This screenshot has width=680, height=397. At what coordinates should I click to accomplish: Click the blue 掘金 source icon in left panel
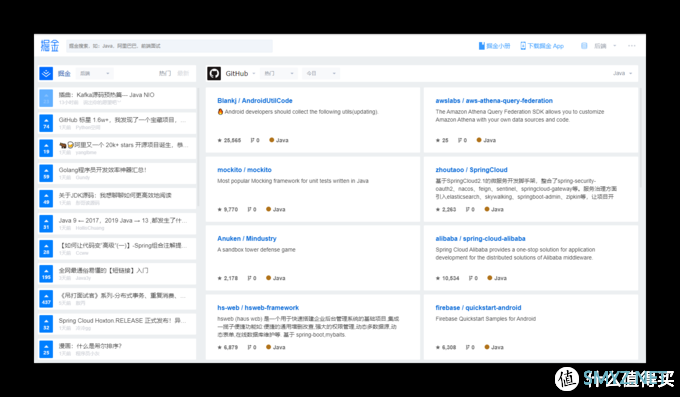pos(46,73)
